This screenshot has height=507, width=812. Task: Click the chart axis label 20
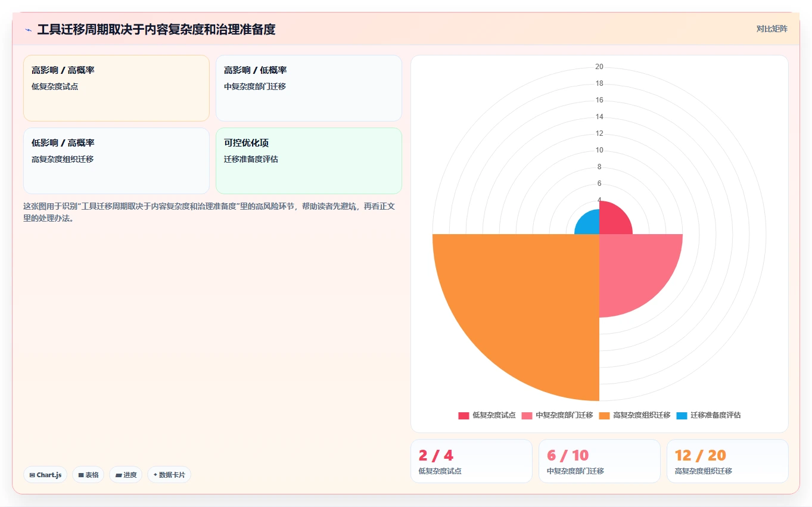(x=599, y=67)
